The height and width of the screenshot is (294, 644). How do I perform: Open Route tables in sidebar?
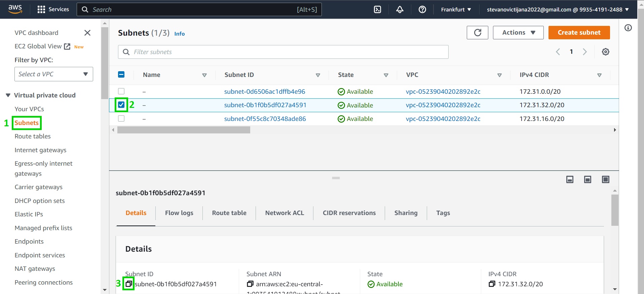click(33, 136)
